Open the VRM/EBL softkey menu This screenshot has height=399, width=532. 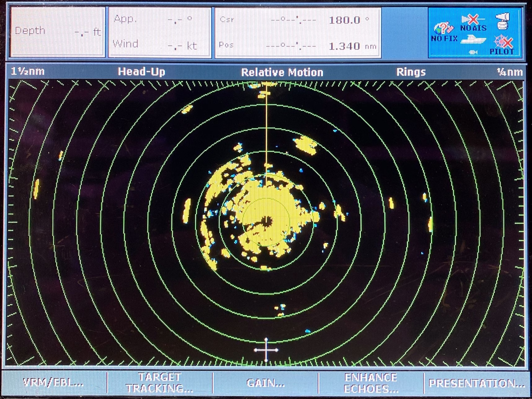click(54, 383)
